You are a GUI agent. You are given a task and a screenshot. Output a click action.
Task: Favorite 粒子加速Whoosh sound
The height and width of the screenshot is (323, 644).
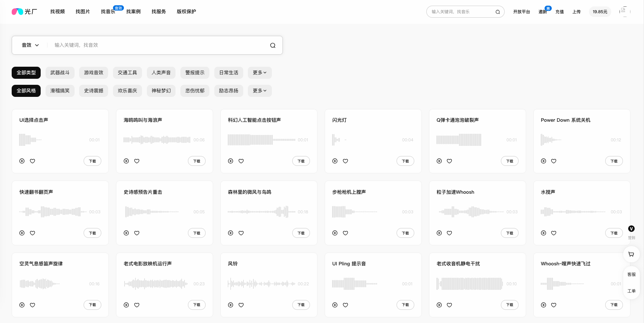pyautogui.click(x=449, y=233)
